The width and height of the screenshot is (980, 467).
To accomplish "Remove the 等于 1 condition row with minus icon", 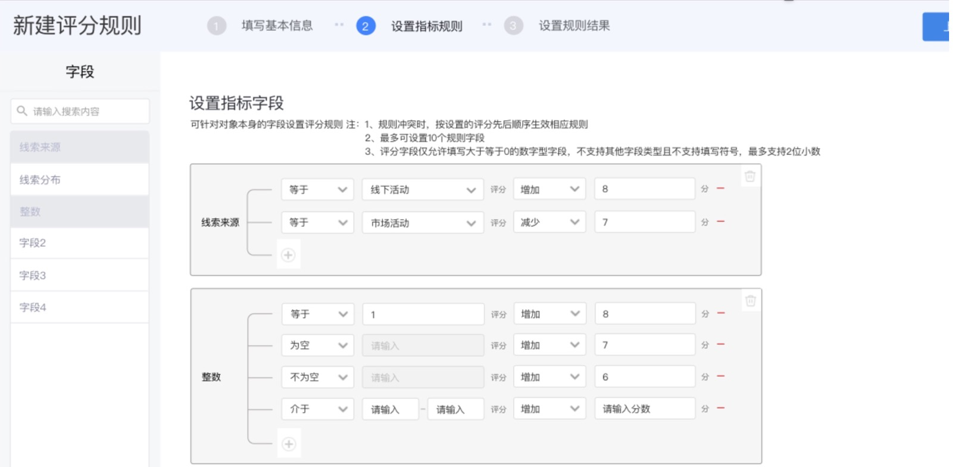I will (720, 313).
